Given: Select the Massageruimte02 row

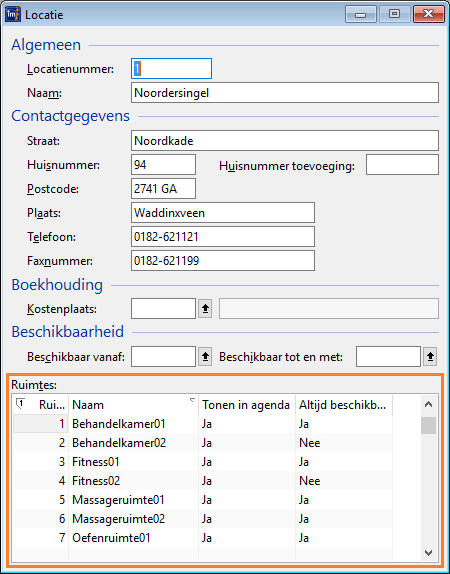Looking at the screenshot, I should [x=202, y=519].
